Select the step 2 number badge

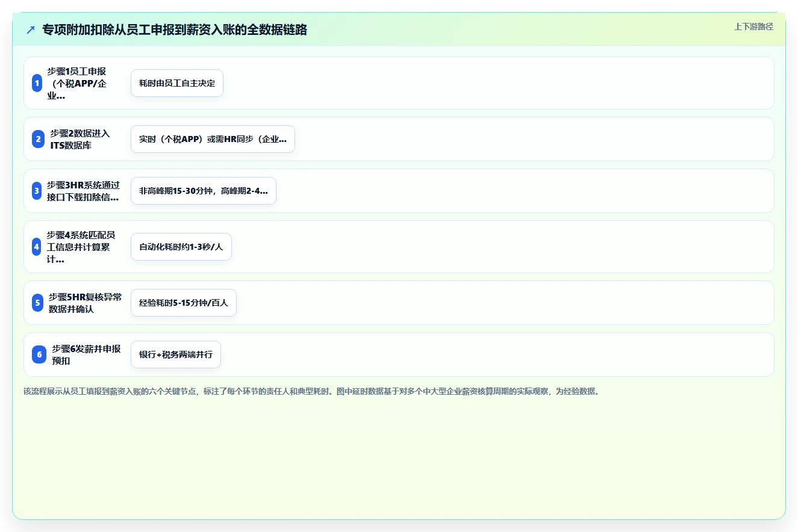pos(39,139)
